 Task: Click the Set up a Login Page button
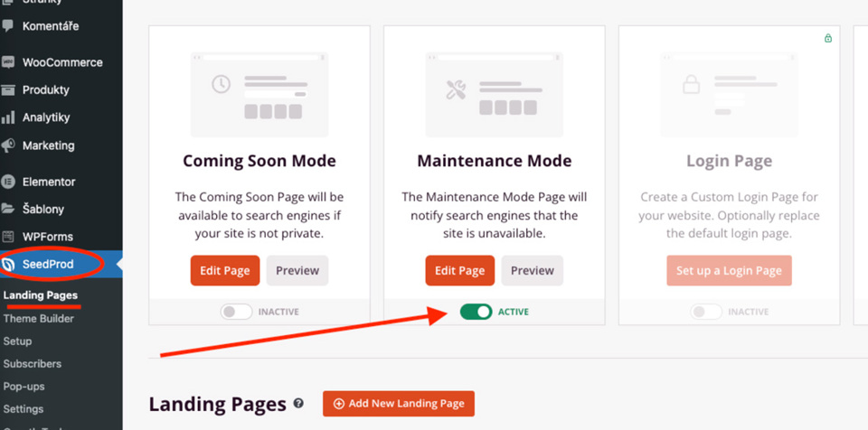tap(729, 271)
